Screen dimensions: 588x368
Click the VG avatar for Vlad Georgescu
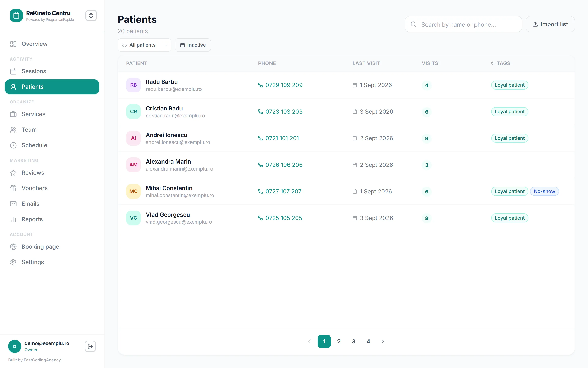point(133,218)
